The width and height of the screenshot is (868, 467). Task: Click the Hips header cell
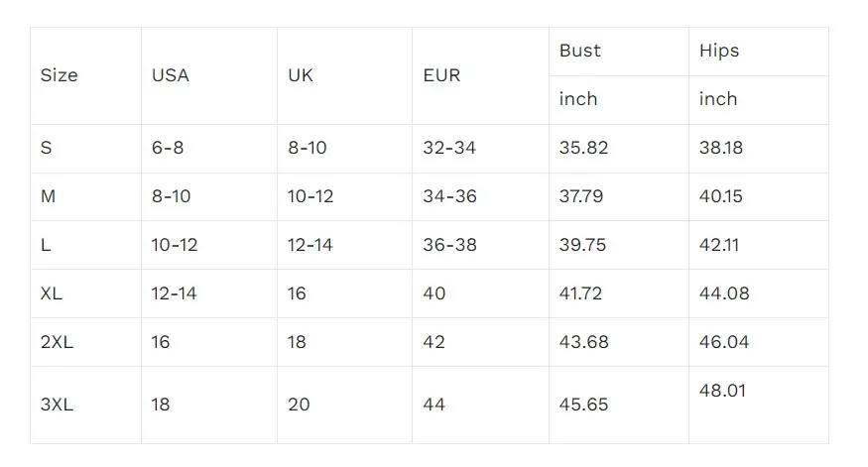719,51
